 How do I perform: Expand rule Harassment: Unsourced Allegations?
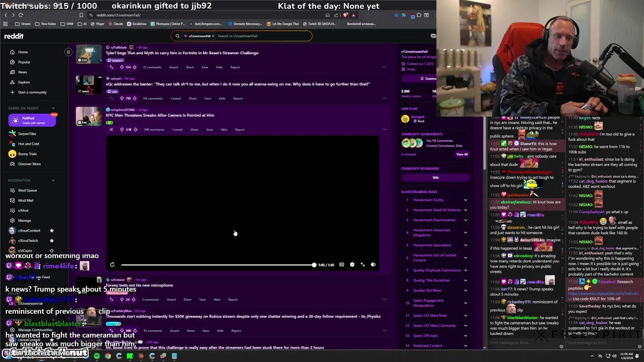coord(465,232)
